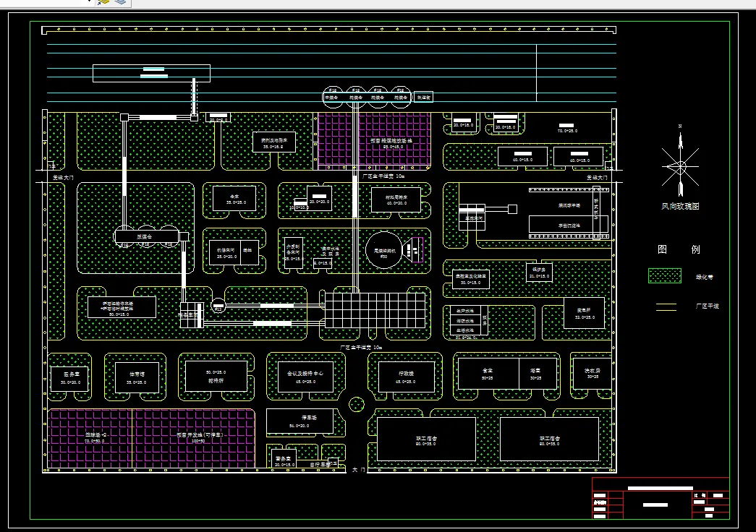The image size is (756, 532).
Task: Select the yellow road line legend sample
Action: pos(666,307)
